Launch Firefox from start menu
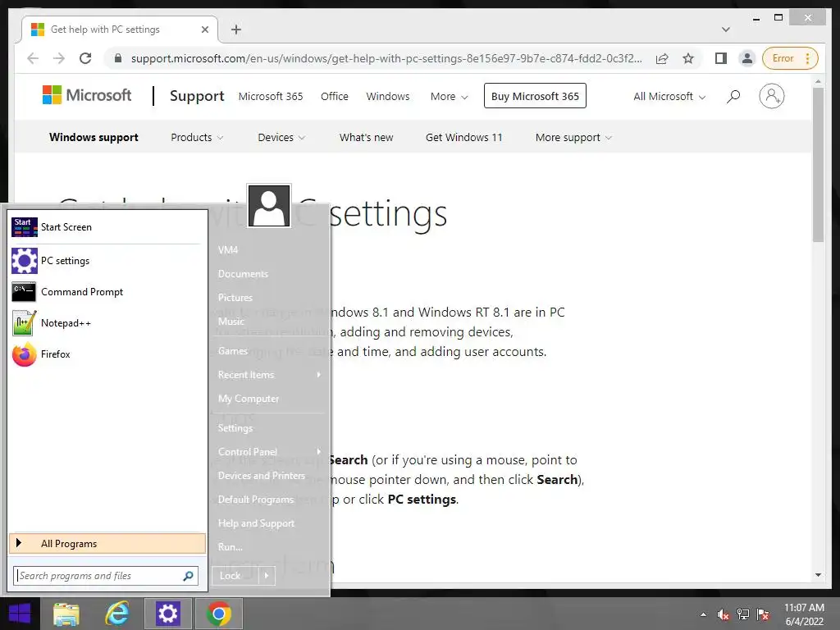Image resolution: width=840 pixels, height=630 pixels. point(106,354)
